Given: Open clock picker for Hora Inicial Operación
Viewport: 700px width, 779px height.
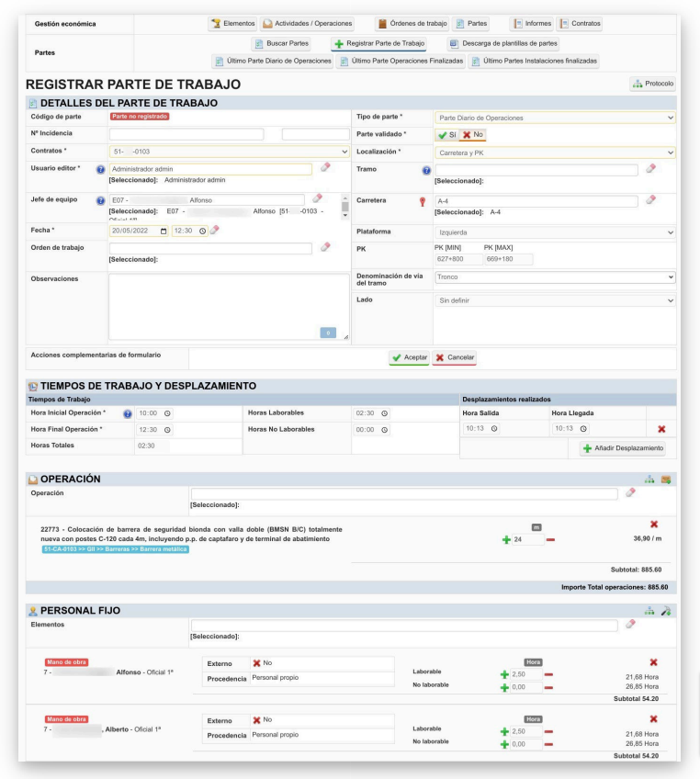Looking at the screenshot, I should (167, 413).
